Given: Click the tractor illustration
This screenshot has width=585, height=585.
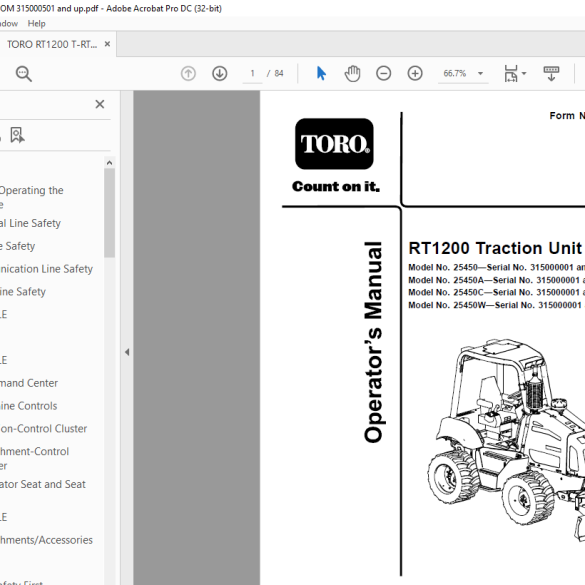Looking at the screenshot, I should pyautogui.click(x=506, y=440).
